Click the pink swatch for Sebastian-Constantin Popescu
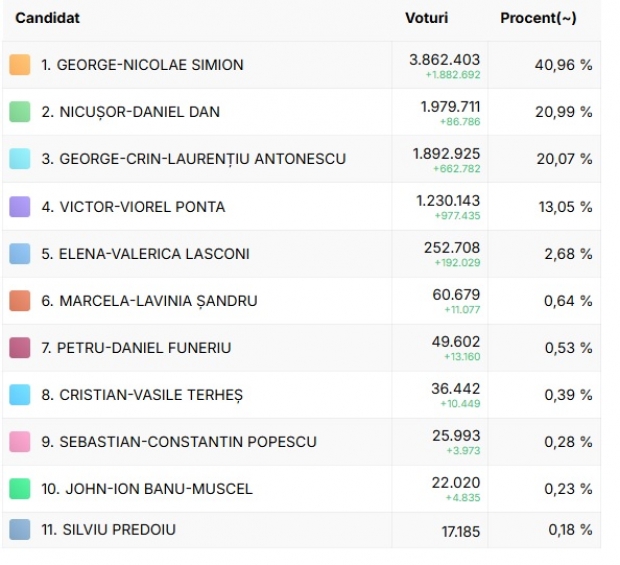 [x=20, y=442]
